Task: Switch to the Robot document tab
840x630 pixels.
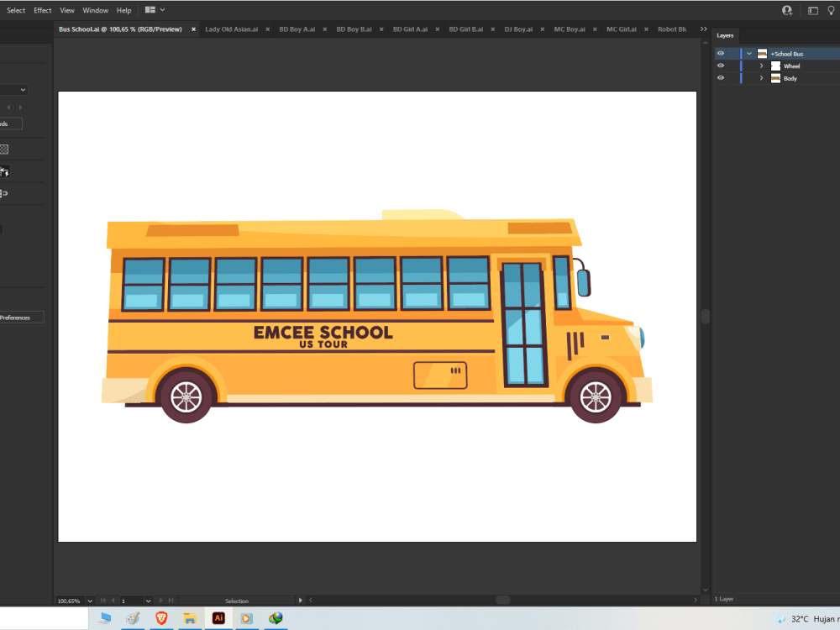Action: (672, 29)
